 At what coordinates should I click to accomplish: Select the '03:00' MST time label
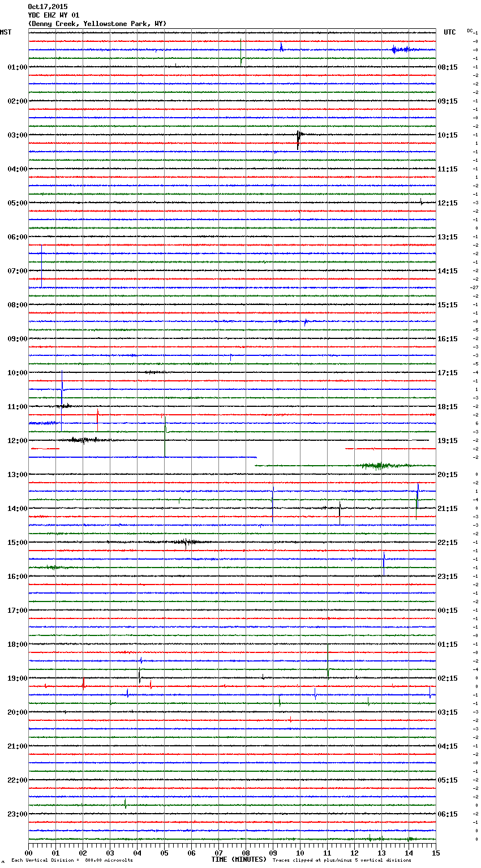(18, 135)
